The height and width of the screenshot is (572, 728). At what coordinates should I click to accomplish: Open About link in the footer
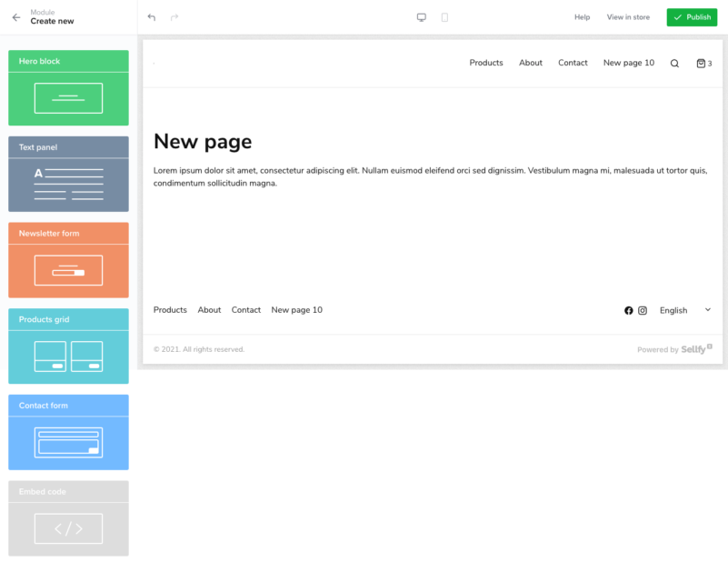[209, 310]
